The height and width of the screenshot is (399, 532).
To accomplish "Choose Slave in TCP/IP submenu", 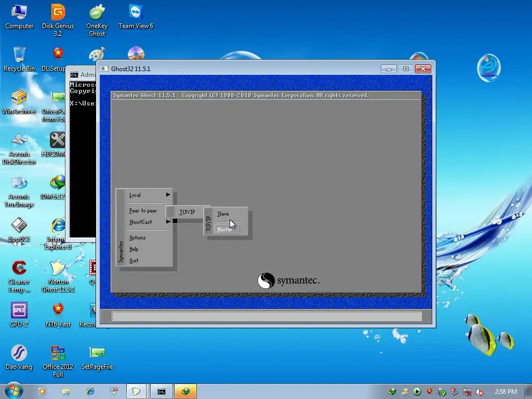I will pos(223,214).
